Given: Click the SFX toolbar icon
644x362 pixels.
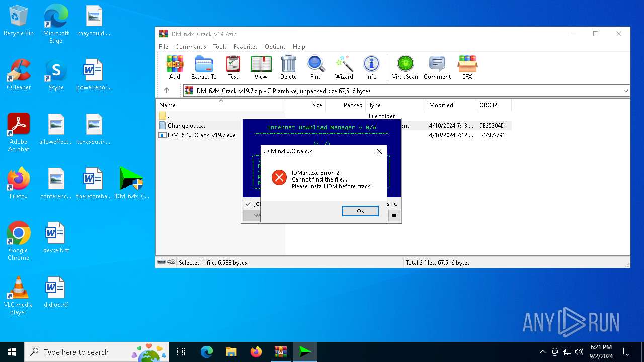Looking at the screenshot, I should (x=467, y=67).
